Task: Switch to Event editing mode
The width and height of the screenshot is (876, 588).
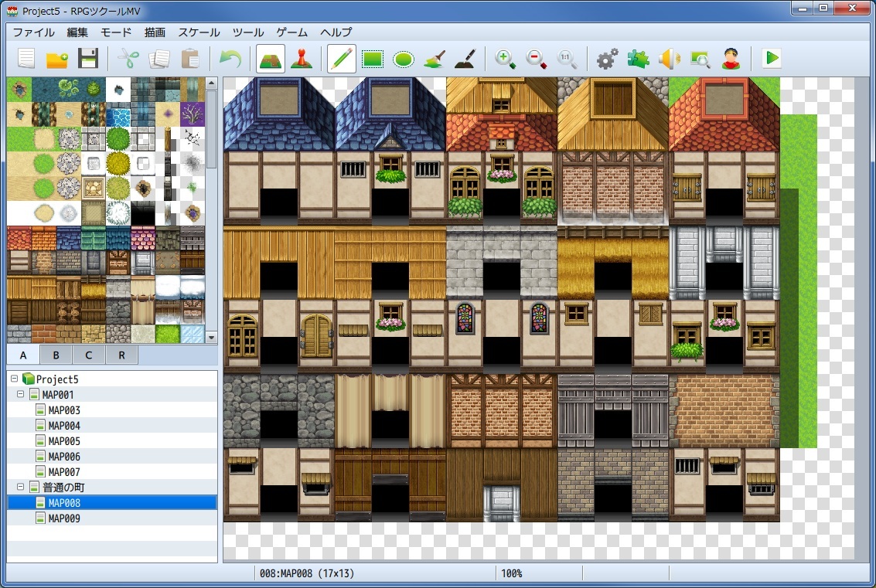Action: click(x=301, y=59)
